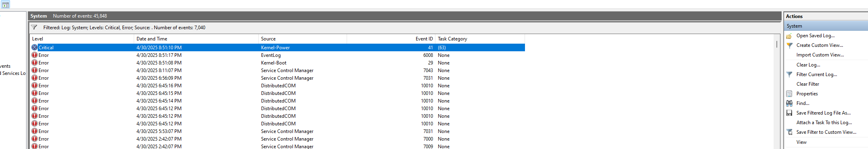Viewport: 868px width, 149px height.
Task: Click the filter funnel icon beside Filtered text
Action: pos(34,27)
